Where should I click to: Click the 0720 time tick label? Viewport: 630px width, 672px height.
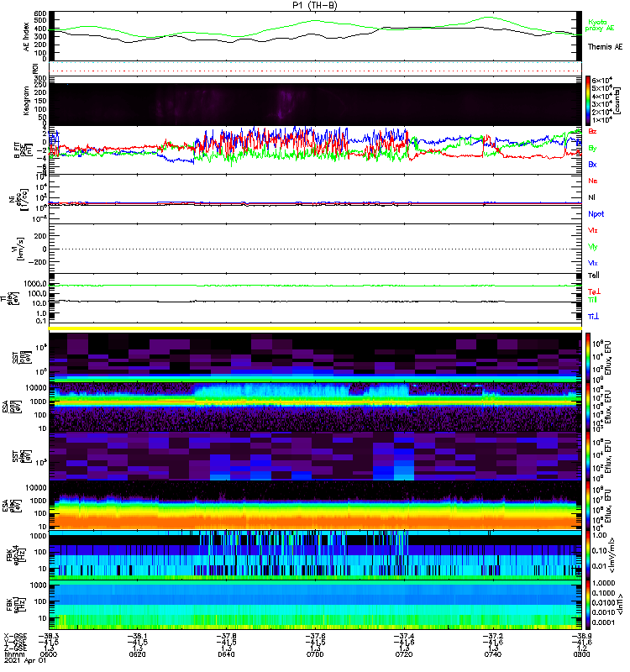pos(404,654)
